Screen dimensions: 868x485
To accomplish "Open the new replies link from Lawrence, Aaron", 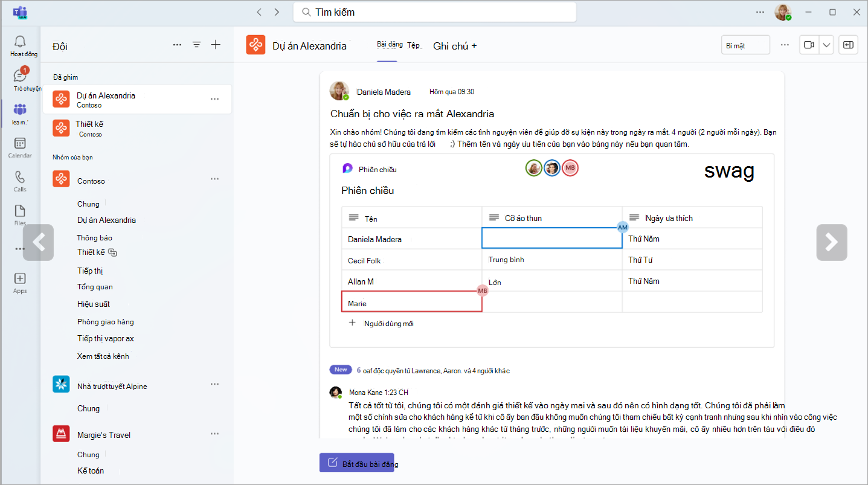I will (x=432, y=370).
